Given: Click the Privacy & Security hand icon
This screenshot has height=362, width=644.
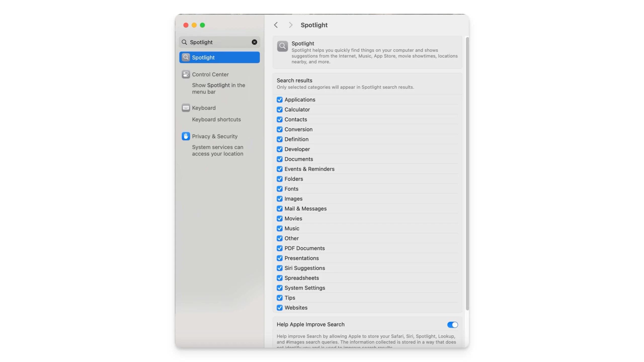Looking at the screenshot, I should tap(186, 136).
